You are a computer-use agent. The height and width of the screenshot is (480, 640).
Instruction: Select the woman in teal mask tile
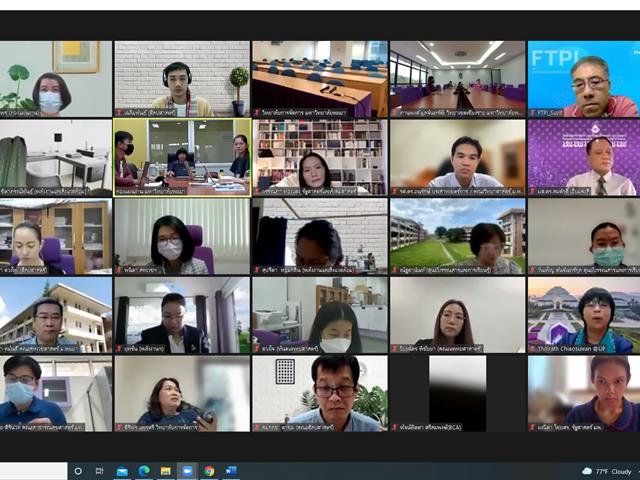[x=584, y=236]
